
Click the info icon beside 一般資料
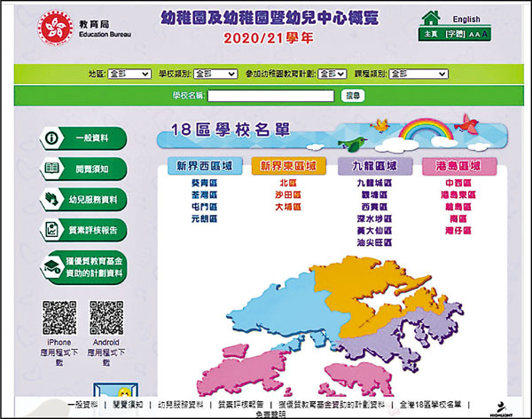click(x=51, y=138)
